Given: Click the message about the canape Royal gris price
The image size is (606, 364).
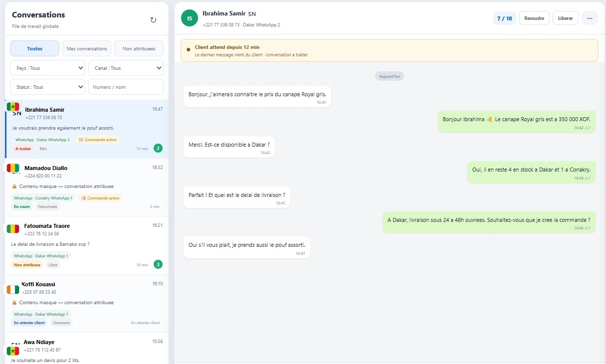Looking at the screenshot, I should pos(257,96).
